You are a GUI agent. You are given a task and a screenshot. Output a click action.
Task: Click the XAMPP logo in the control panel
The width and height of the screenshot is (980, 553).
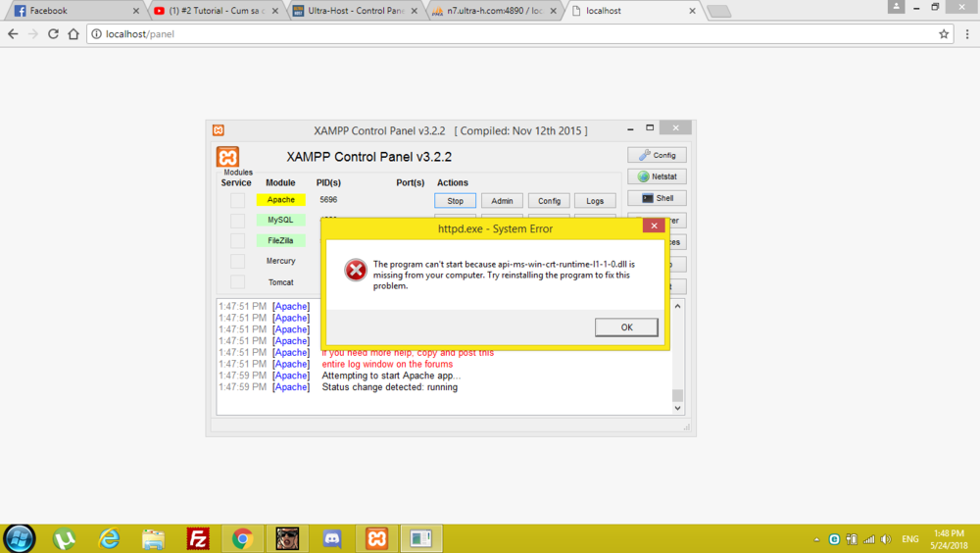(x=227, y=157)
